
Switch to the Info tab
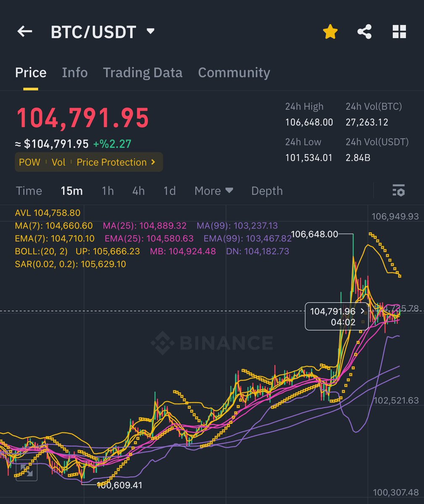[x=75, y=73]
